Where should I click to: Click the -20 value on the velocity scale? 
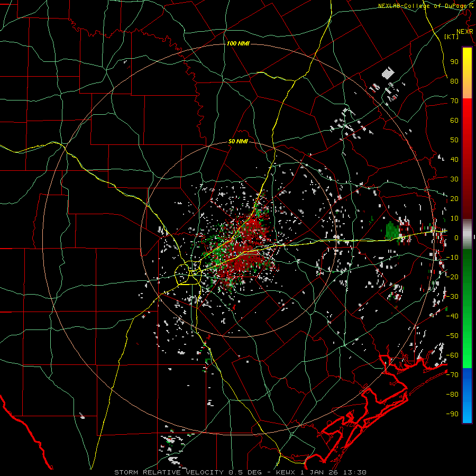452,277
